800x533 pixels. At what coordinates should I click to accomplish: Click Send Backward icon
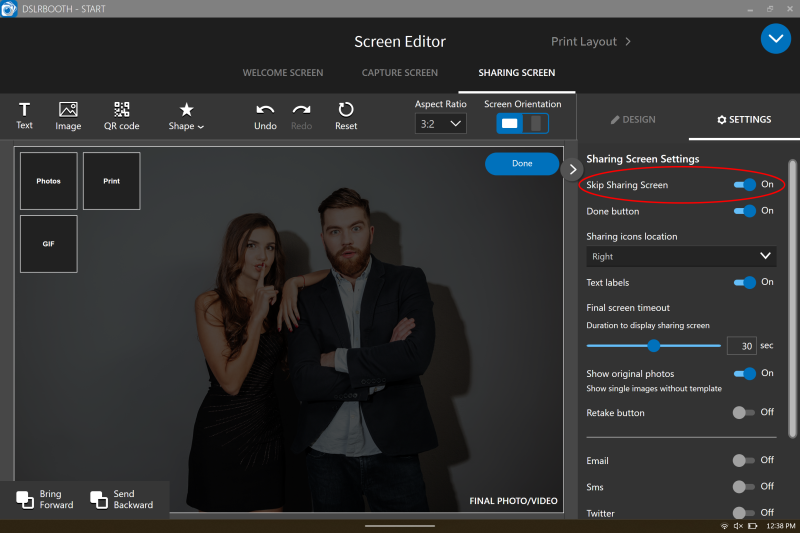[x=99, y=499]
